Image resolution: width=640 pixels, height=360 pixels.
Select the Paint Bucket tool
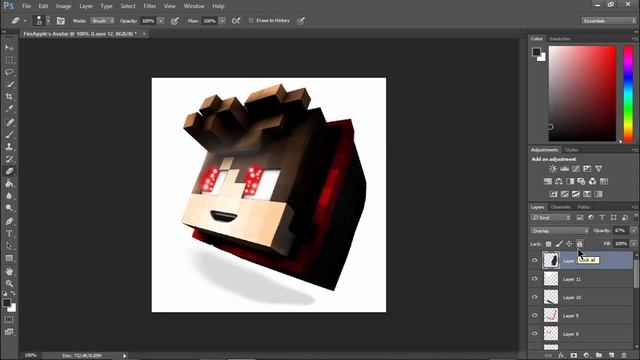pos(9,183)
